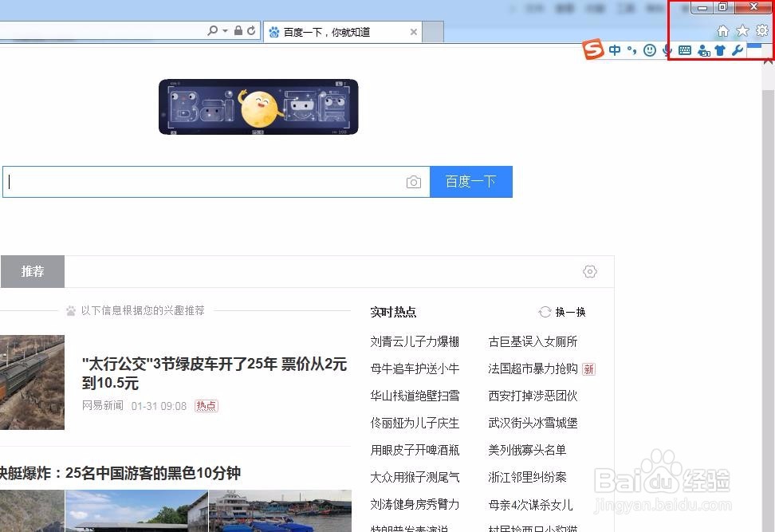Open a new blank tab

click(433, 32)
